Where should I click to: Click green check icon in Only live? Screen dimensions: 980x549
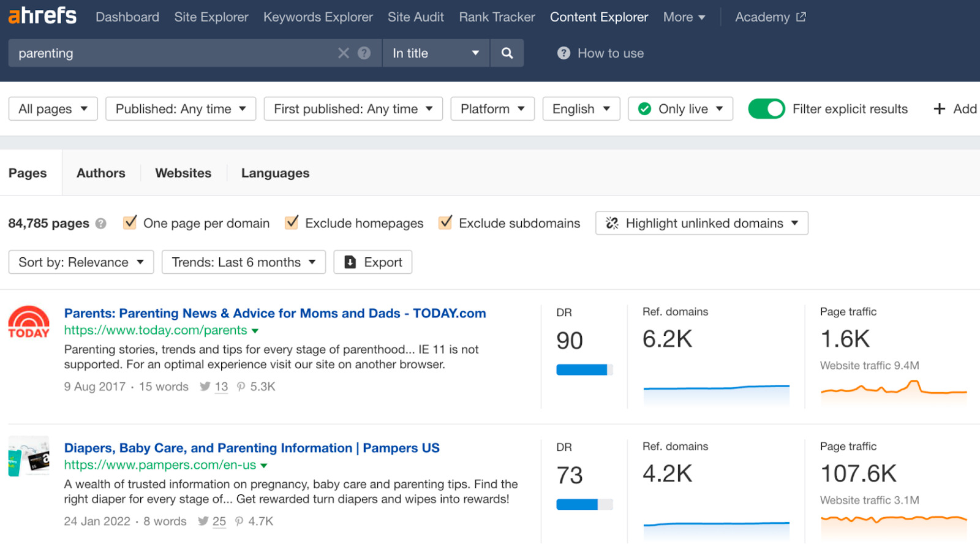pos(644,109)
